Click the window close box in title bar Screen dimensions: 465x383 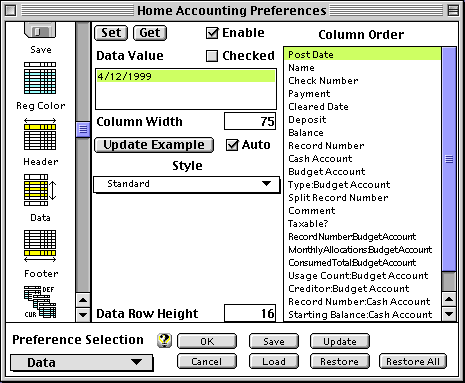coord(11,11)
